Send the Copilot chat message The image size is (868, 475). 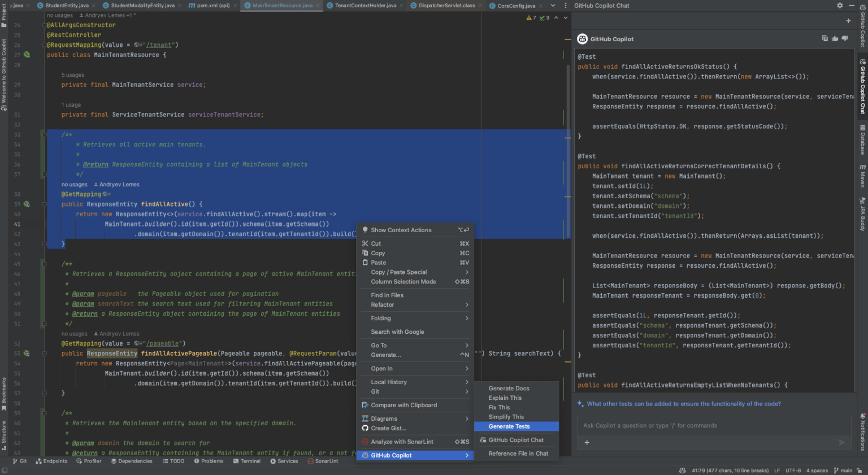(842, 442)
